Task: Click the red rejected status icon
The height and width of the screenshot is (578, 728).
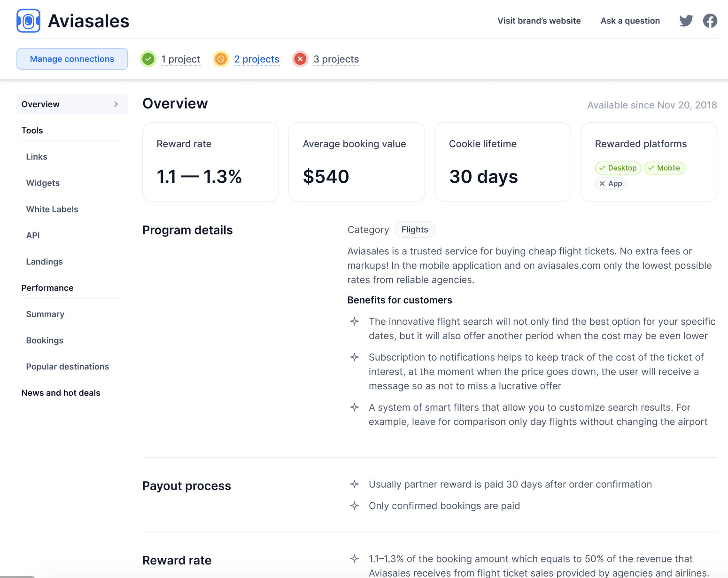Action: pyautogui.click(x=300, y=59)
